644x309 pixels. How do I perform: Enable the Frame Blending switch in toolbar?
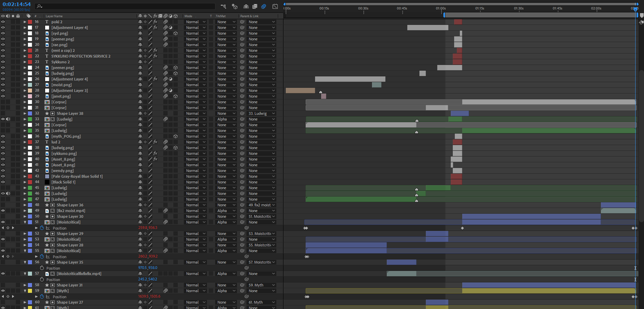[254, 6]
